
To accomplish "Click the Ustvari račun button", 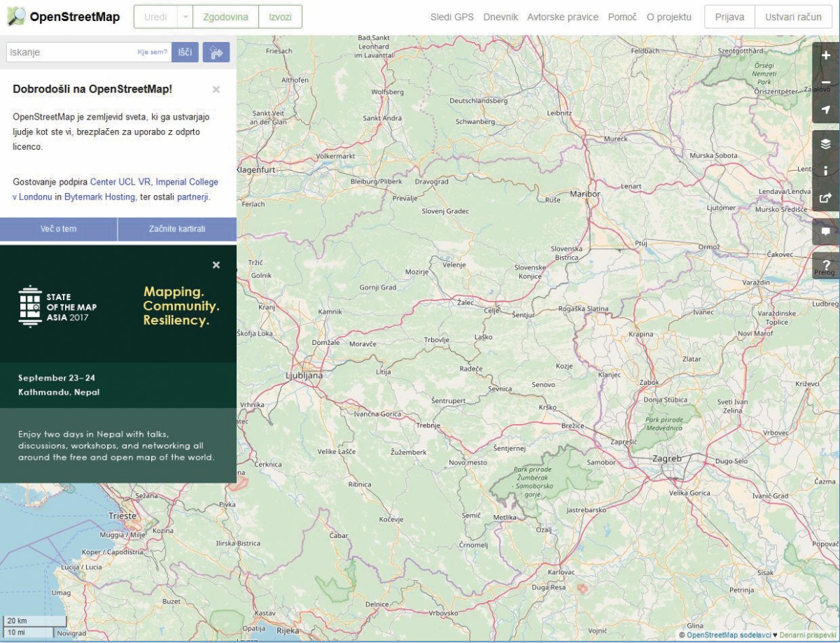I will click(794, 17).
